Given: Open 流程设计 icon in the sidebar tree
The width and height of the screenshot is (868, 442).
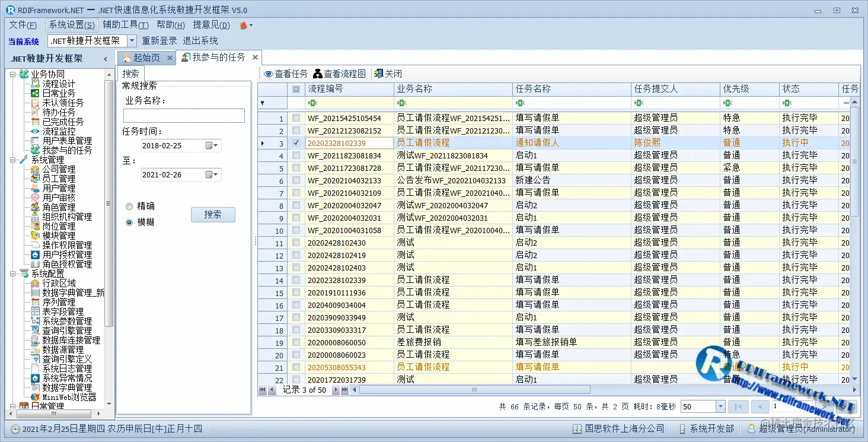Looking at the screenshot, I should (x=36, y=84).
